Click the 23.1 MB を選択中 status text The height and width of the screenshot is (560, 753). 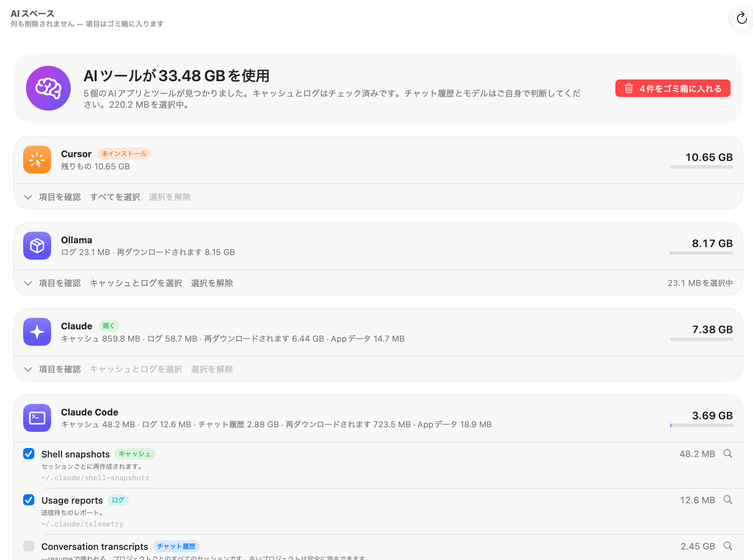click(x=700, y=283)
